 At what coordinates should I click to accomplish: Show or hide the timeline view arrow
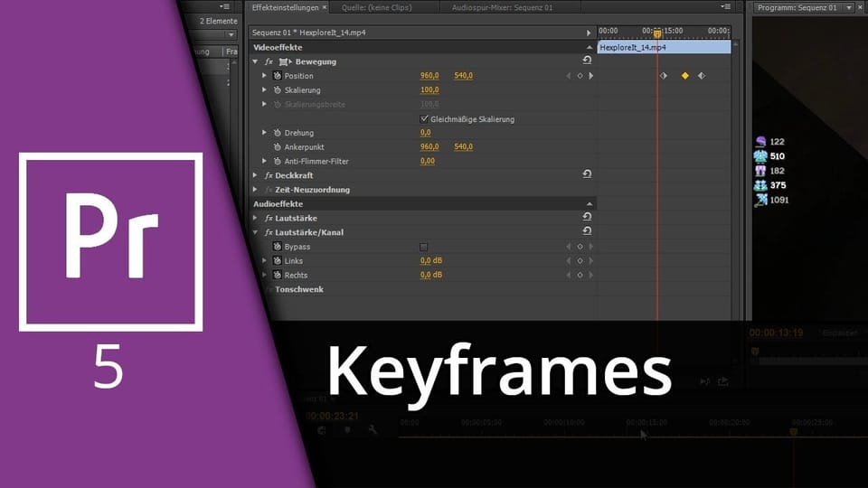589,33
